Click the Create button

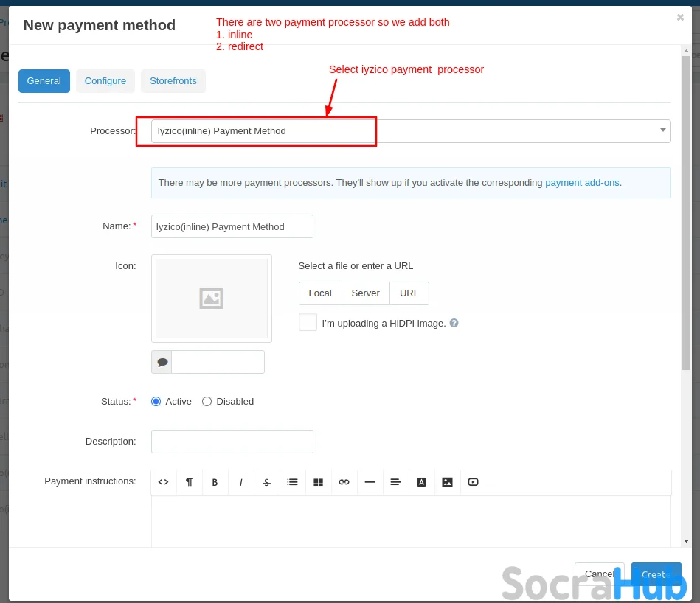click(x=656, y=574)
